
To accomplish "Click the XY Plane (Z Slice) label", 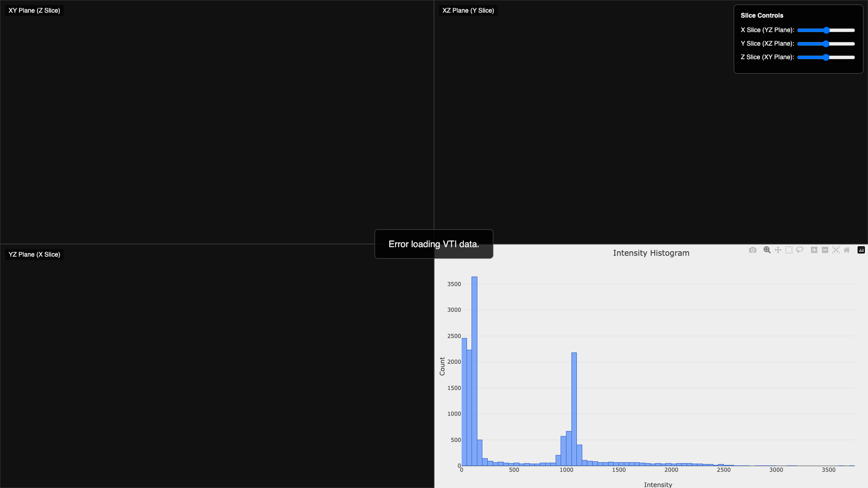I will [34, 10].
